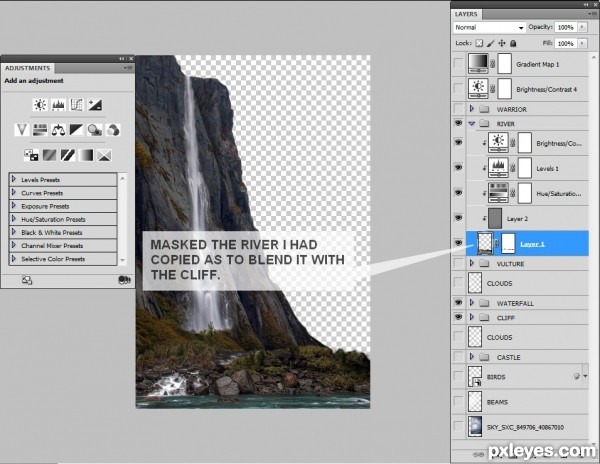Expand Selective Color Presets
The image size is (600, 464).
14,258
